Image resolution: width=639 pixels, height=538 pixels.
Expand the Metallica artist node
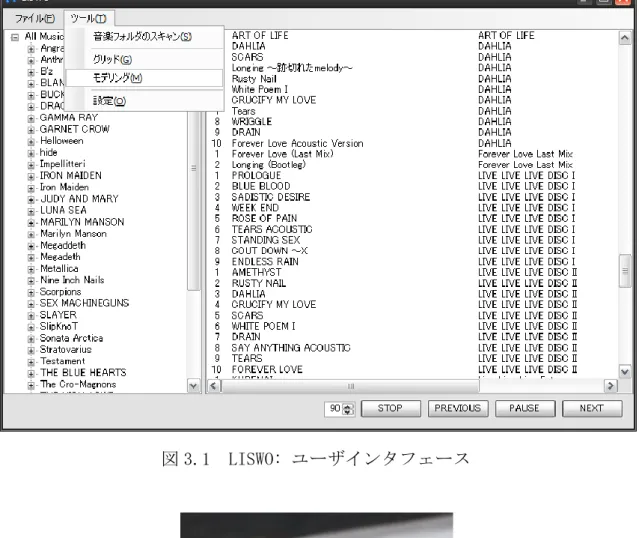click(x=31, y=269)
